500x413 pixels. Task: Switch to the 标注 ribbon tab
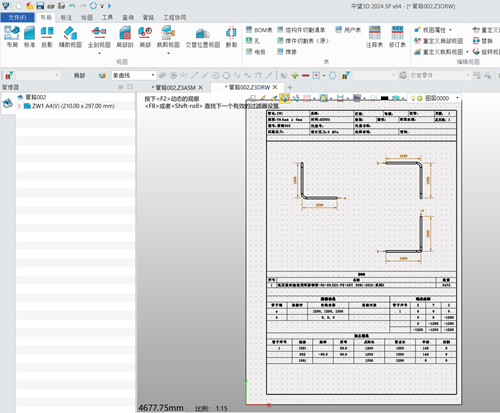point(66,17)
